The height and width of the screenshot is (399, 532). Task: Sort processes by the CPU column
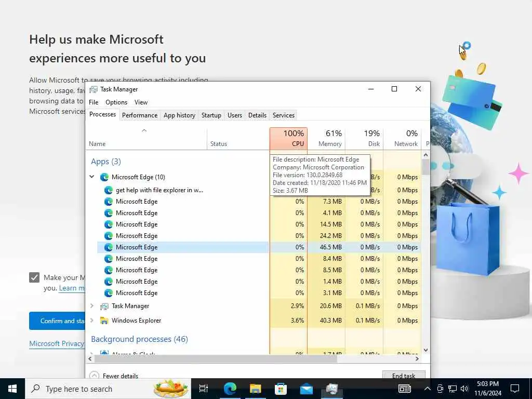tap(289, 138)
